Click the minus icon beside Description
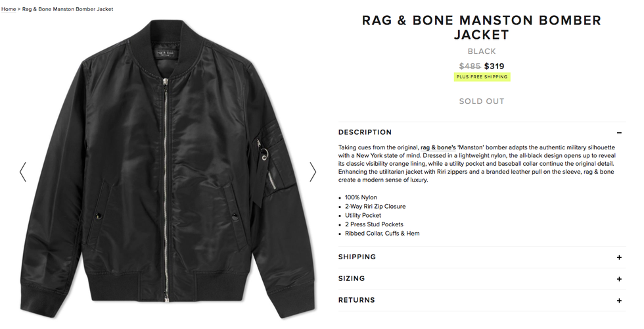Image resolution: width=644 pixels, height=329 pixels. pos(619,132)
